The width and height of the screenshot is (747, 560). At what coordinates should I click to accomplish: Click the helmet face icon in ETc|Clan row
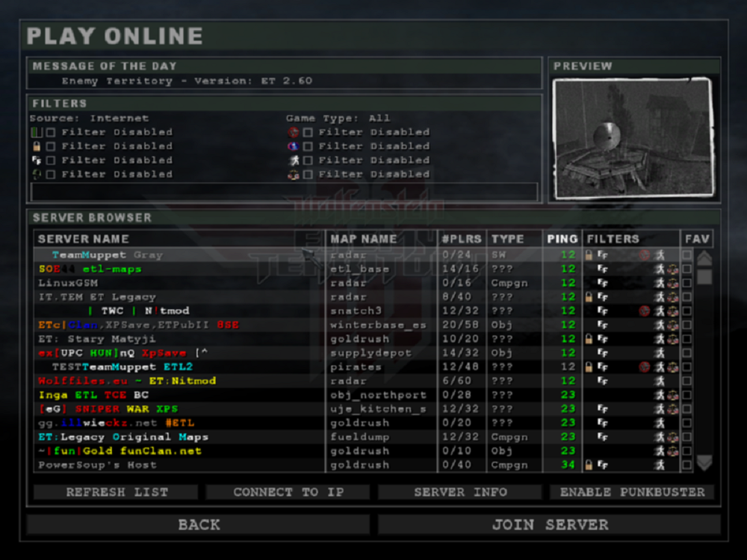(x=673, y=326)
